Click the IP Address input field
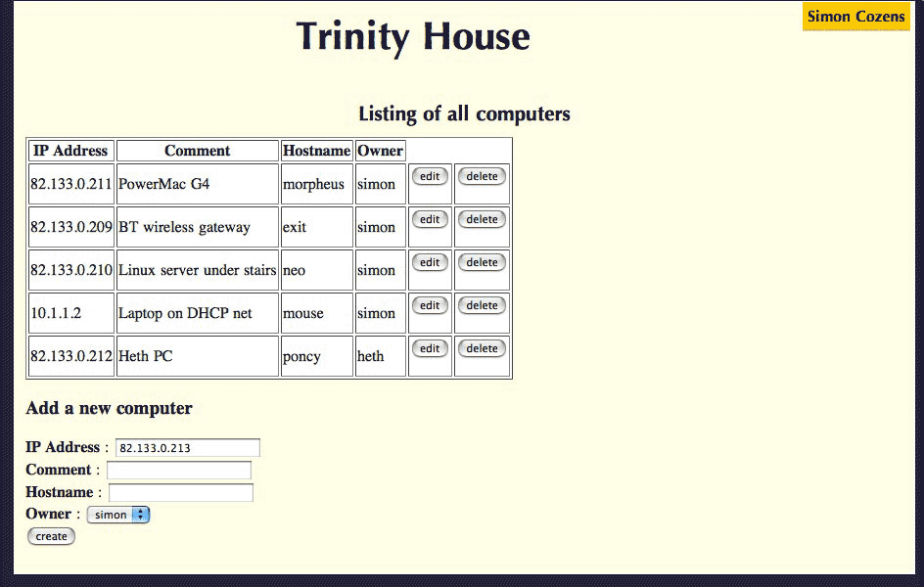This screenshot has width=924, height=587. click(x=188, y=448)
